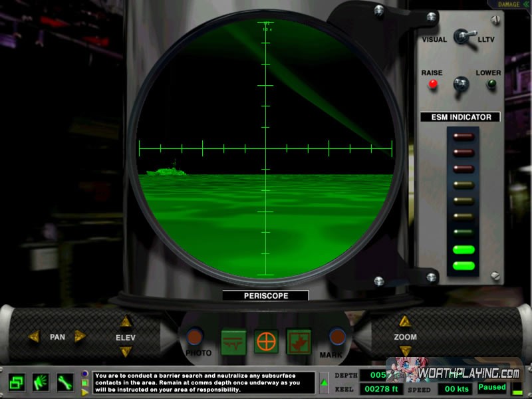The image size is (532, 399).
Task: Pan the periscope right with the arrow
Action: (80, 336)
